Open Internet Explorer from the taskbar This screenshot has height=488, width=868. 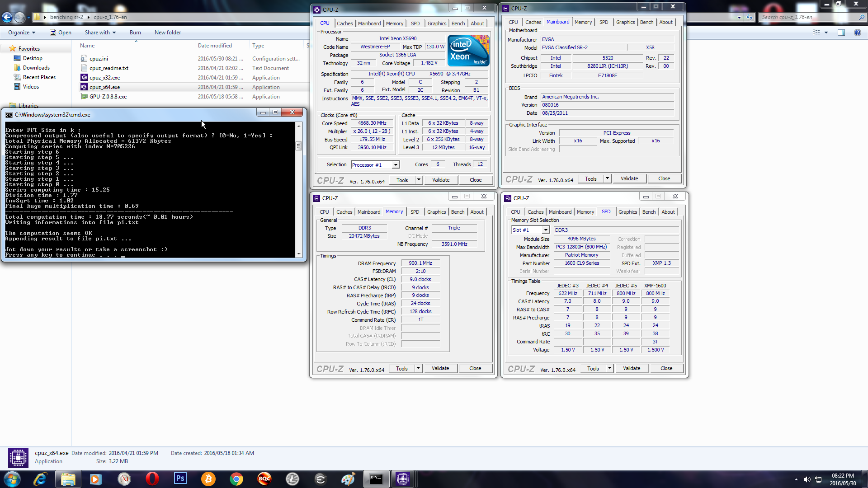coord(40,479)
